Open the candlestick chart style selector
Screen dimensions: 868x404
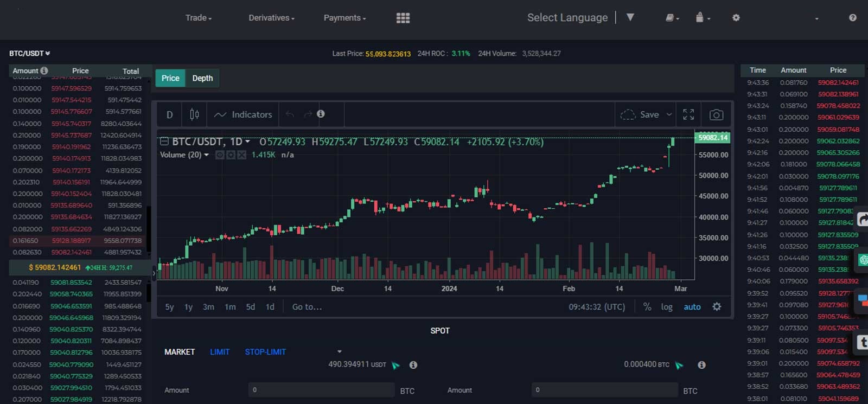click(194, 114)
